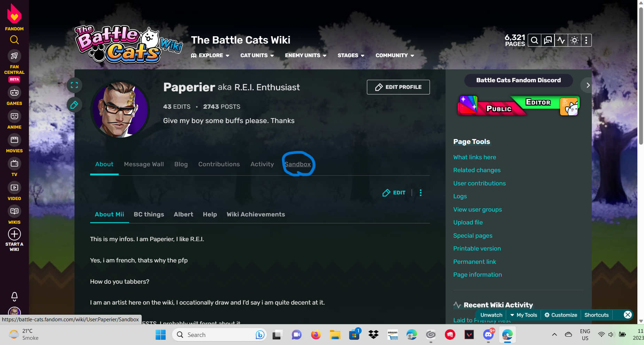Close the bottom wiki toolbar
This screenshot has height=345, width=644.
[x=628, y=315]
